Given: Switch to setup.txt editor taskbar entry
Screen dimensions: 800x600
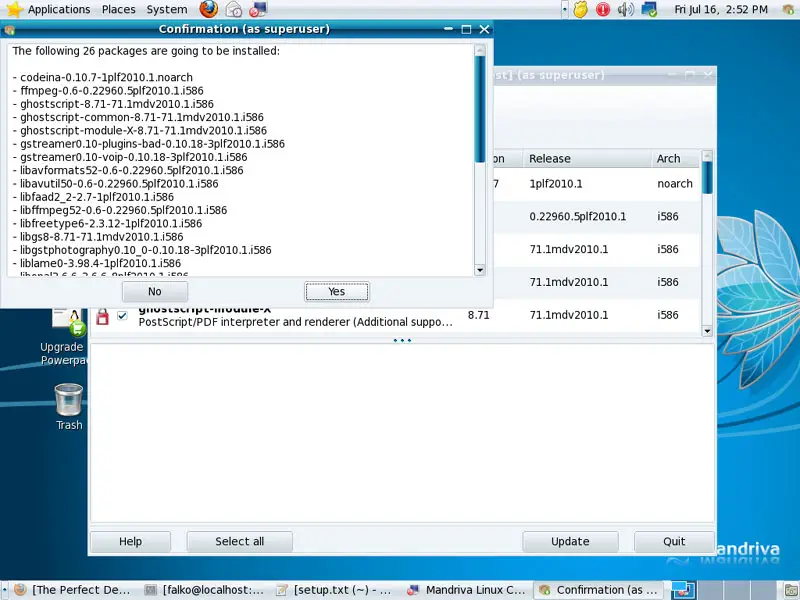Looking at the screenshot, I should tap(334, 590).
